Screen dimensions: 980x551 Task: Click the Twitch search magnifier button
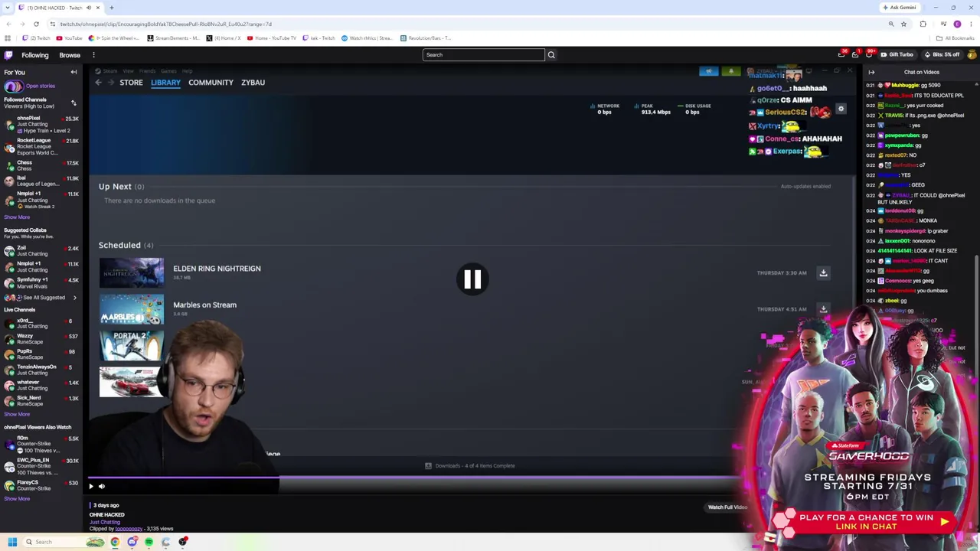click(551, 55)
